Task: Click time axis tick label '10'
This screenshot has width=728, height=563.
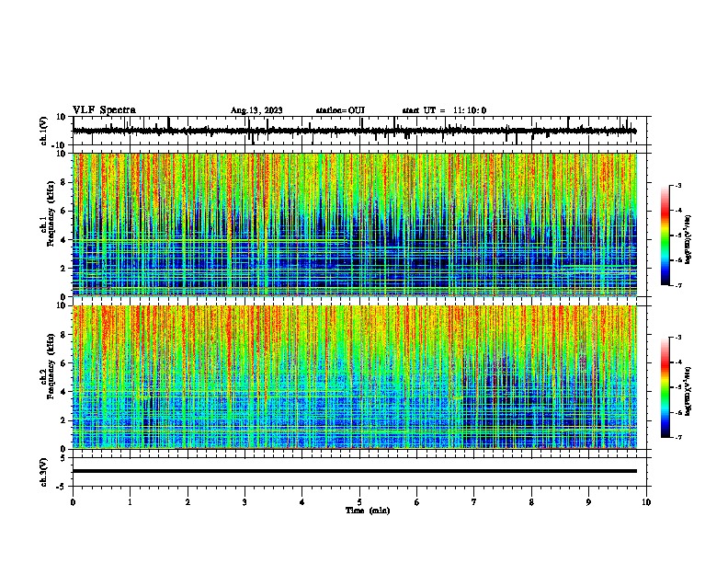Action: pos(646,502)
